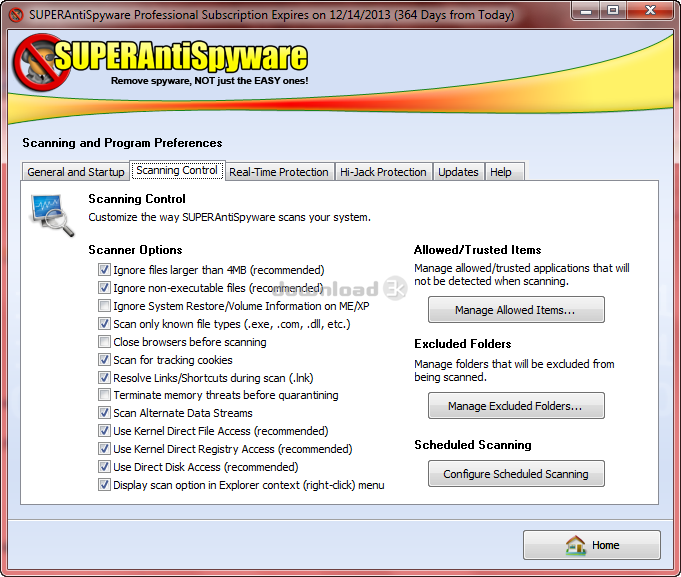Maximize the SUPERAntiSpyware window
The height and width of the screenshot is (577, 681).
[x=613, y=11]
